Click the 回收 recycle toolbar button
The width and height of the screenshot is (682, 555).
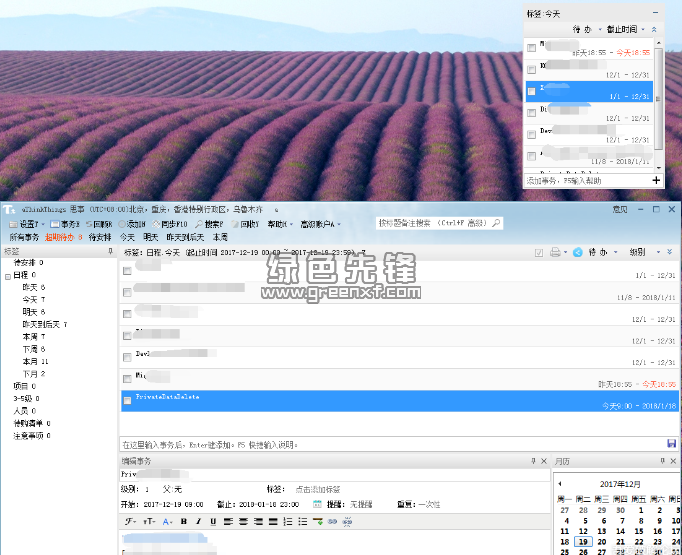[x=245, y=224]
